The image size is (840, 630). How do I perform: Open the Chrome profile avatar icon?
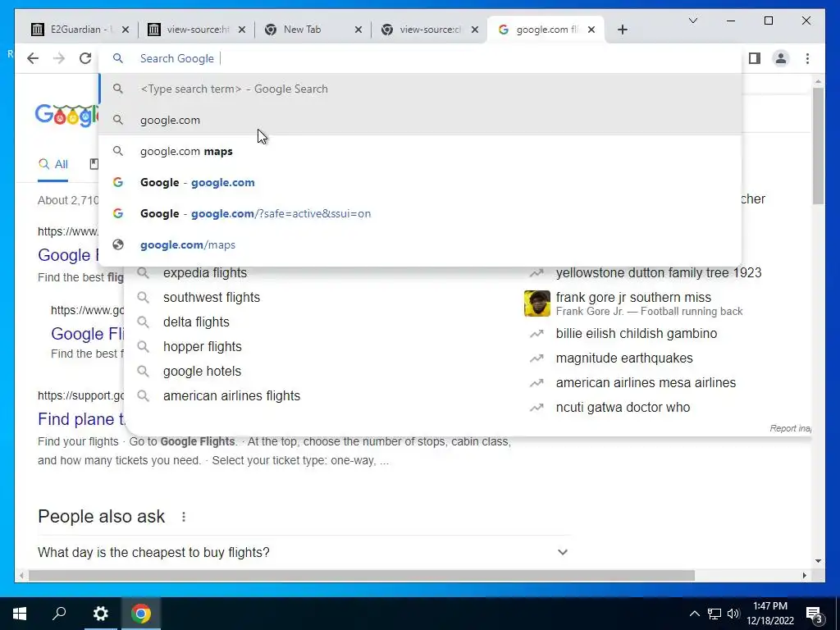coord(781,58)
